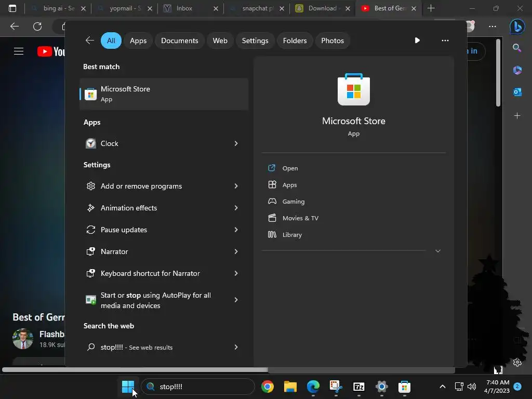
Task: Open a new Edge tab
Action: [x=431, y=8]
